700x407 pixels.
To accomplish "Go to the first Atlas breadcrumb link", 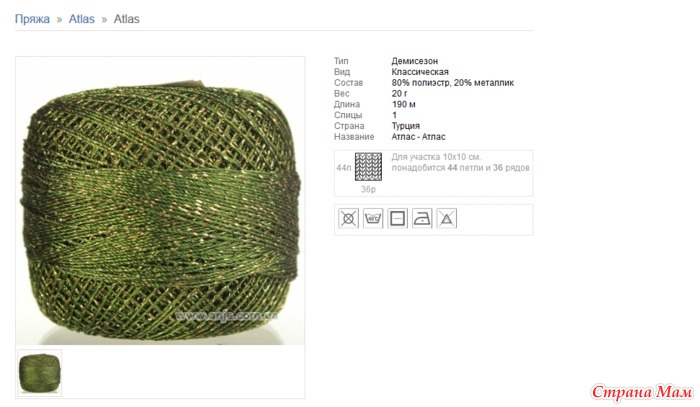I will pyautogui.click(x=82, y=19).
